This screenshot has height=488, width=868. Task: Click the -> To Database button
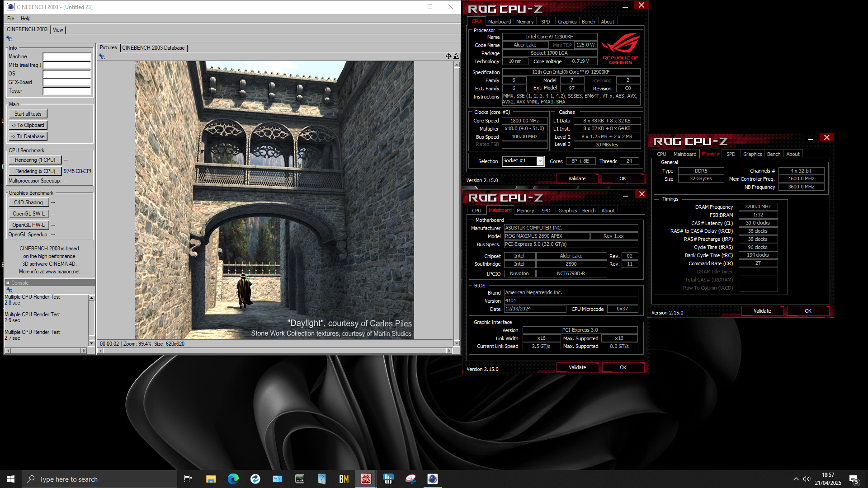tap(28, 136)
